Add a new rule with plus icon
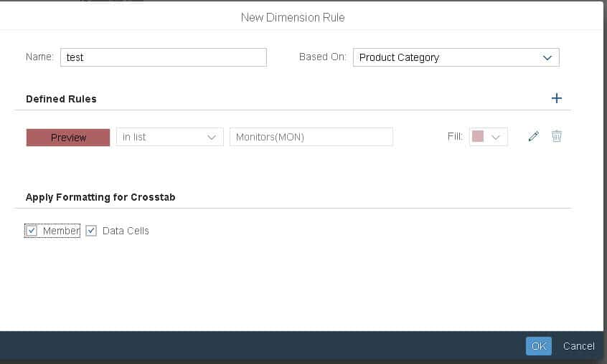 [x=556, y=98]
